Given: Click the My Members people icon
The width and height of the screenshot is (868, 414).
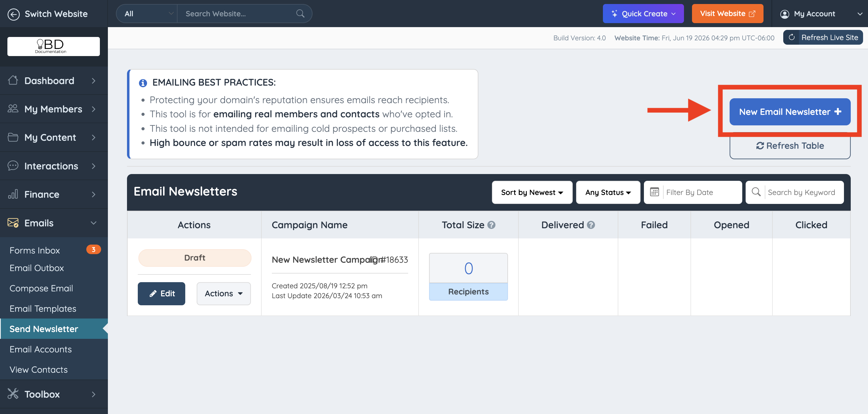Looking at the screenshot, I should pyautogui.click(x=13, y=109).
